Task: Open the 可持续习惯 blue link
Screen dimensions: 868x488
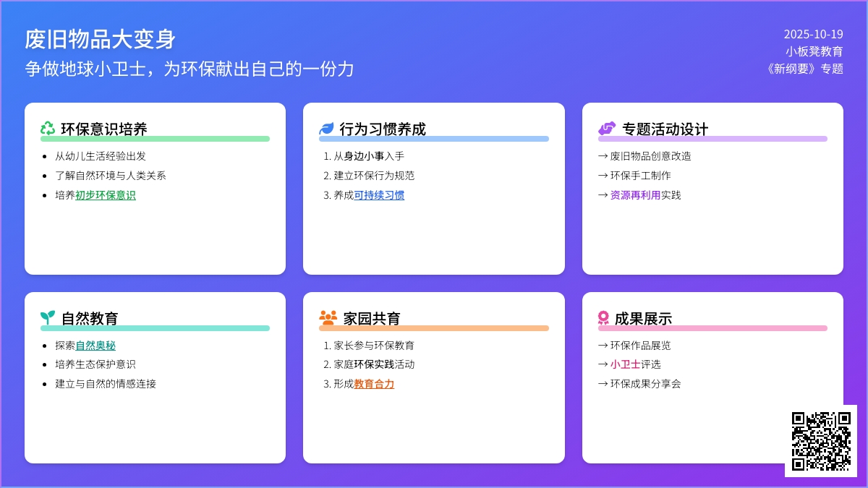Action: [379, 195]
